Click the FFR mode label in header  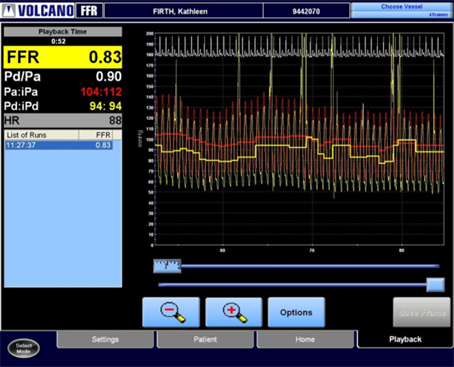(89, 11)
